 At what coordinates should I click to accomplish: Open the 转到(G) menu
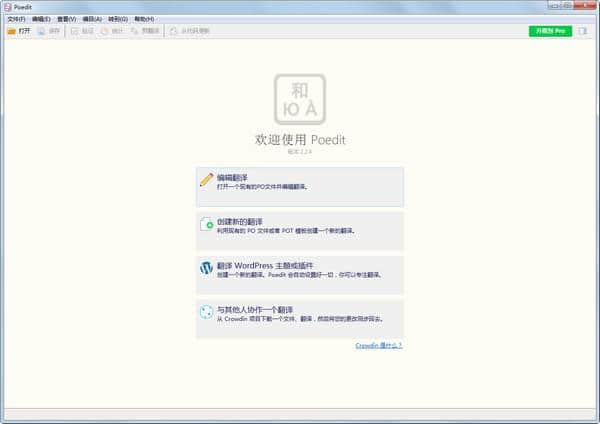click(118, 19)
